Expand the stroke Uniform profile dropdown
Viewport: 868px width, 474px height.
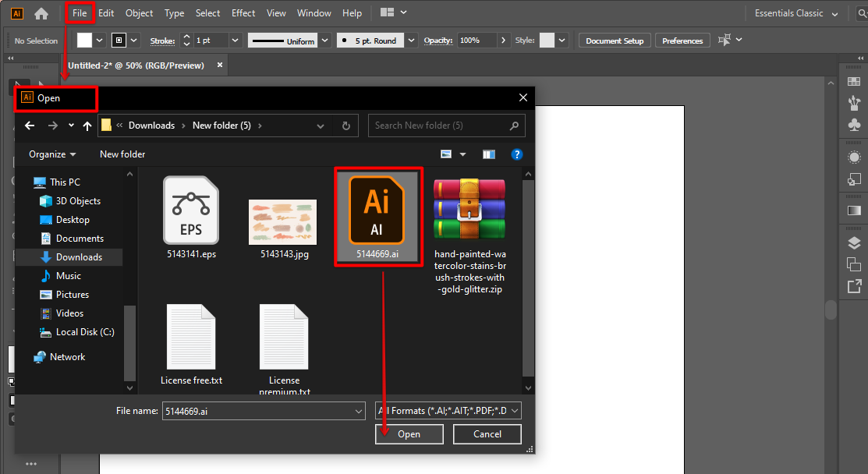tap(324, 40)
